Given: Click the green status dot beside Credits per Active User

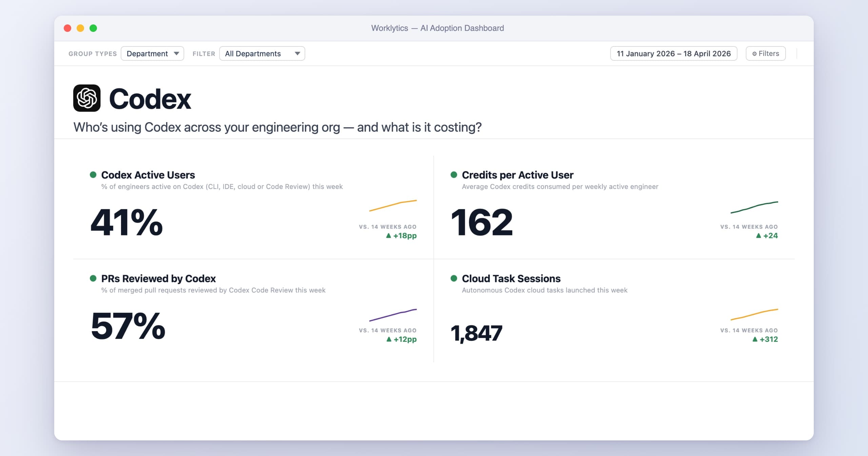Looking at the screenshot, I should click(x=454, y=175).
